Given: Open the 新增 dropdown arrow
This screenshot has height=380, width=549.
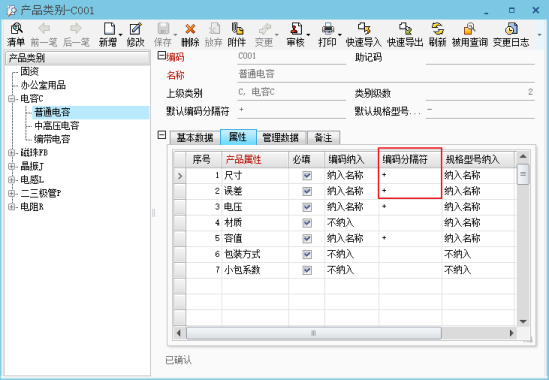Looking at the screenshot, I should (x=120, y=35).
